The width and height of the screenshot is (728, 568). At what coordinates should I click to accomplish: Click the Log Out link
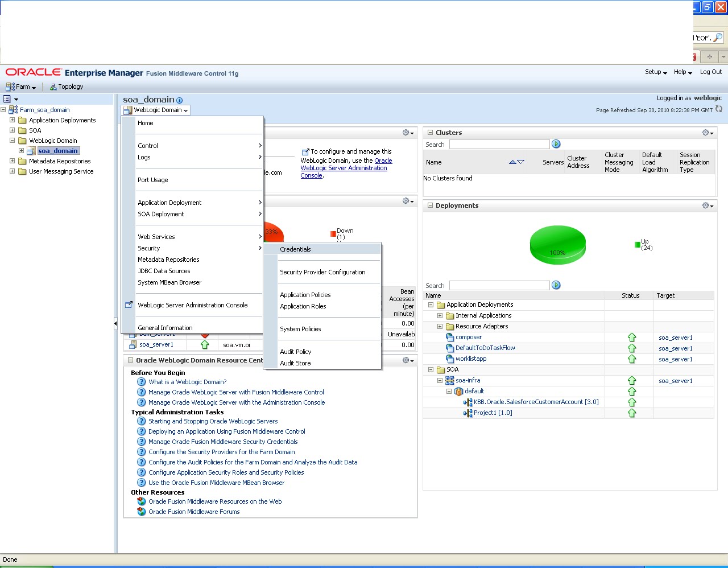pos(710,72)
